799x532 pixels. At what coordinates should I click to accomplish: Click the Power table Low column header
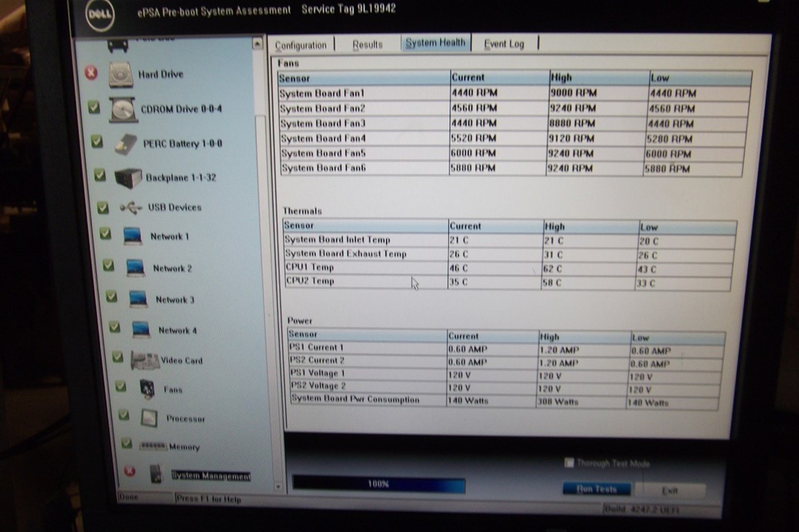tap(678, 338)
